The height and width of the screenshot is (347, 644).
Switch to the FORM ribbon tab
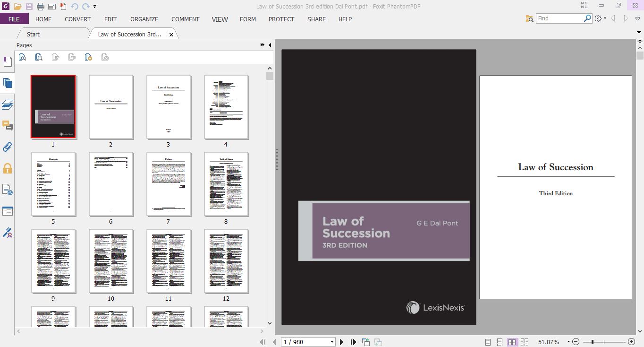pyautogui.click(x=248, y=19)
